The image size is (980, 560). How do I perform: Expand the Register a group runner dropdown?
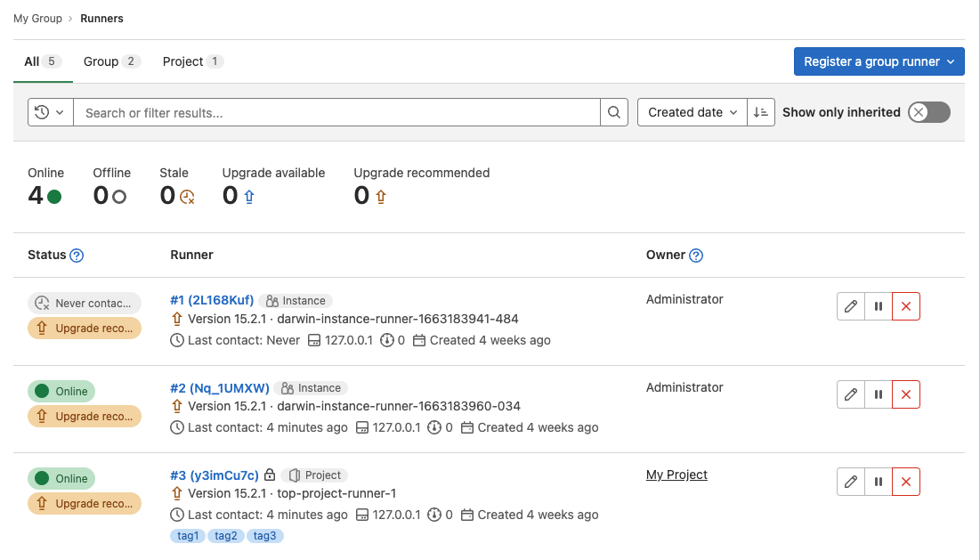[879, 61]
